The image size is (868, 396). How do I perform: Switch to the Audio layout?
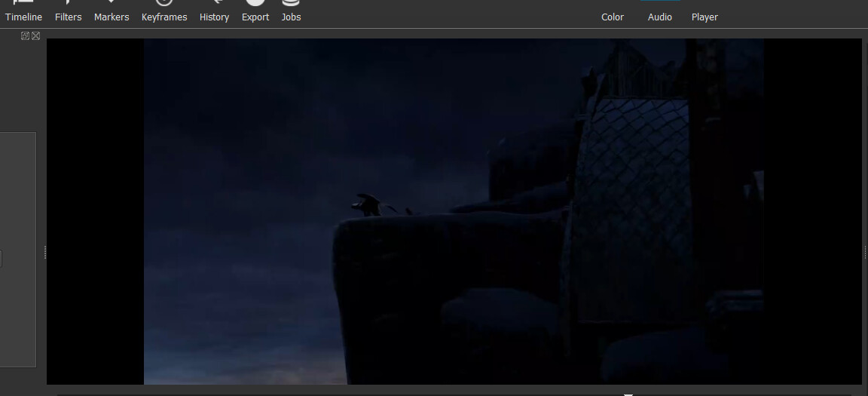pos(660,17)
